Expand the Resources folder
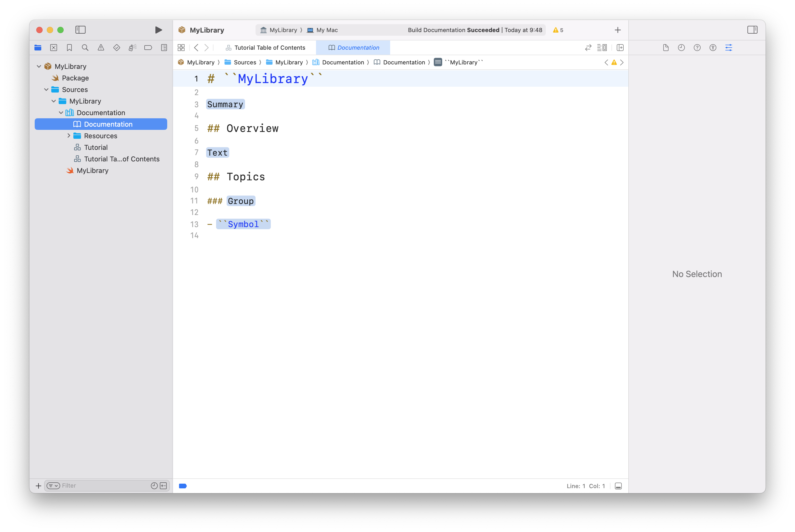The width and height of the screenshot is (795, 532). click(69, 136)
